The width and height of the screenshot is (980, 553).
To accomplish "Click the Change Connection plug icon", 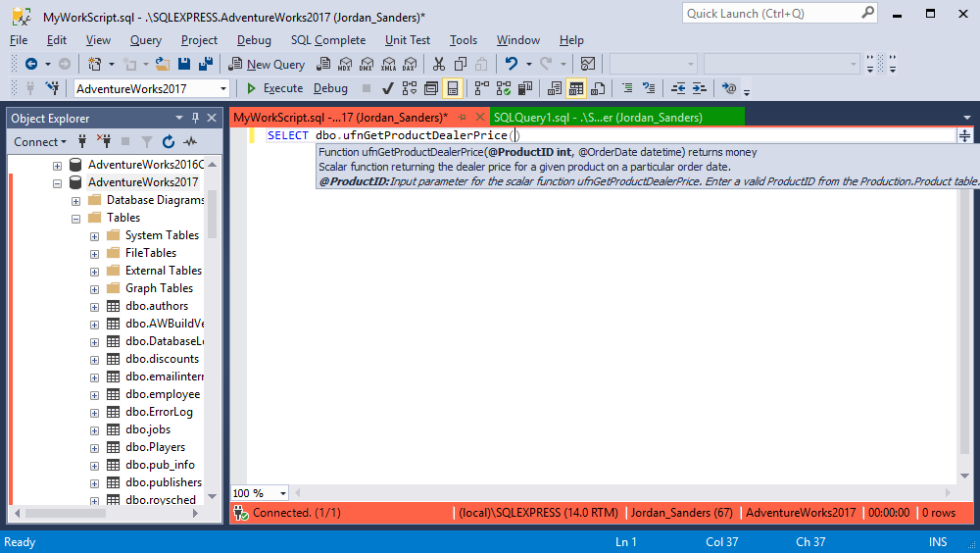I will coord(53,88).
